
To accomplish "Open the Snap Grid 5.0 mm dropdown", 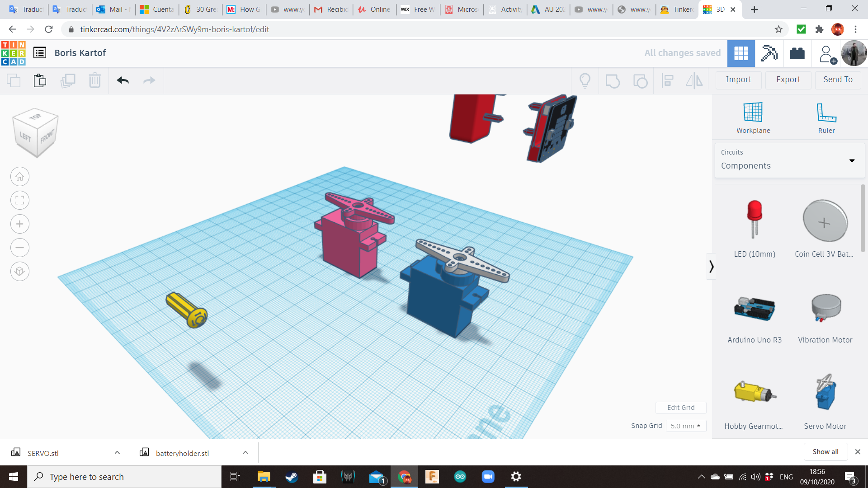I will click(686, 426).
